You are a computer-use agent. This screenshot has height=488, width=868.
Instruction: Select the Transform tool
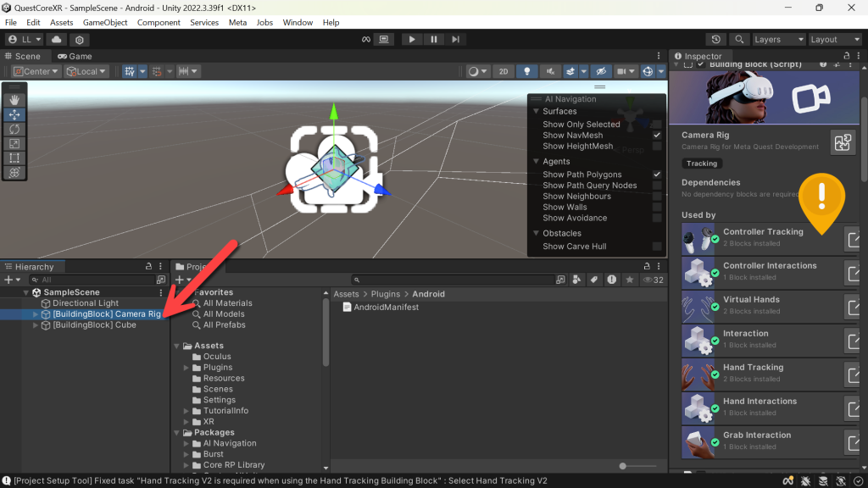pos(14,173)
